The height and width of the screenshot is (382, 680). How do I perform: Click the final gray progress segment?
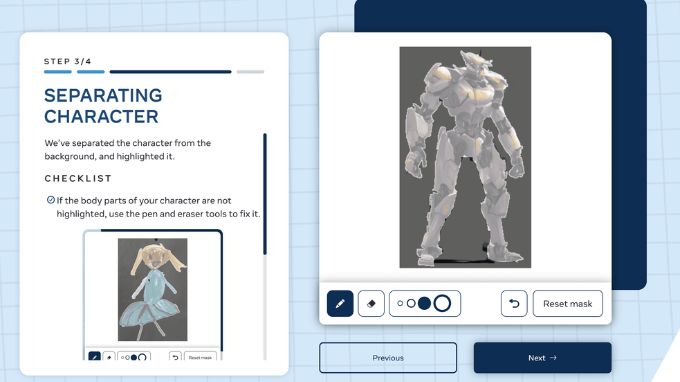(x=250, y=72)
